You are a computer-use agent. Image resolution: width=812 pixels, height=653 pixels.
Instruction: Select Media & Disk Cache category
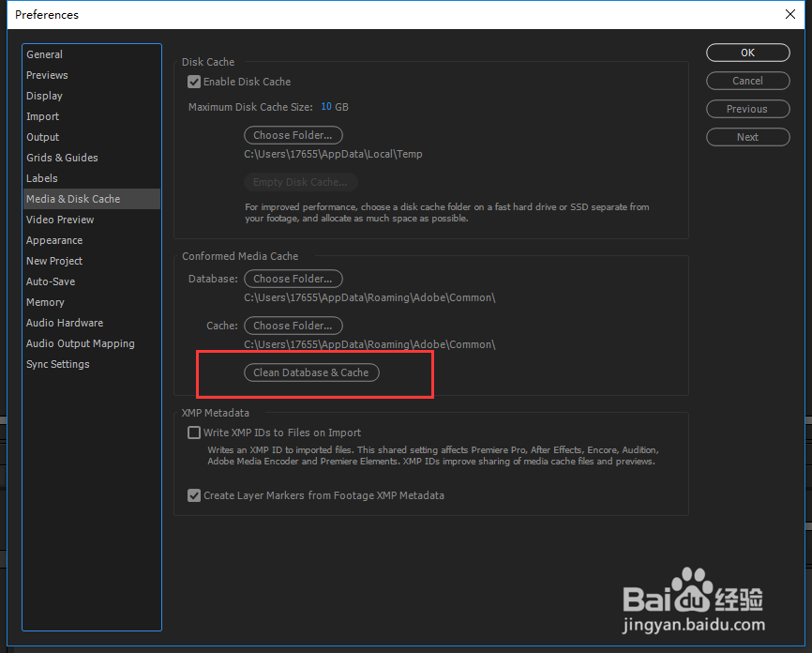click(x=92, y=199)
